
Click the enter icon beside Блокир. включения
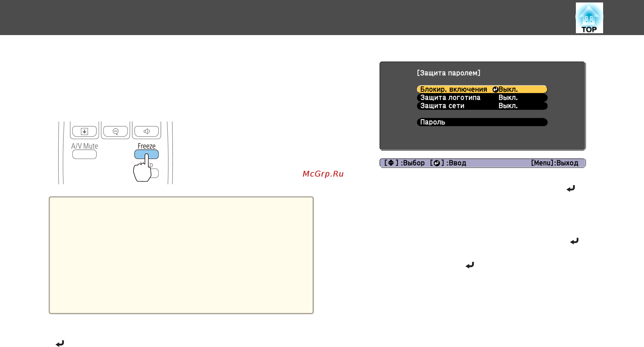click(x=495, y=90)
